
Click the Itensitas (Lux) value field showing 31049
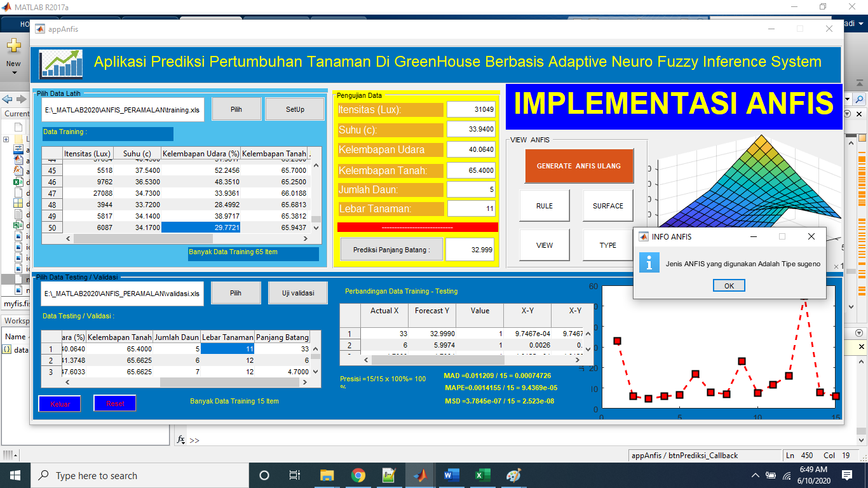(470, 110)
